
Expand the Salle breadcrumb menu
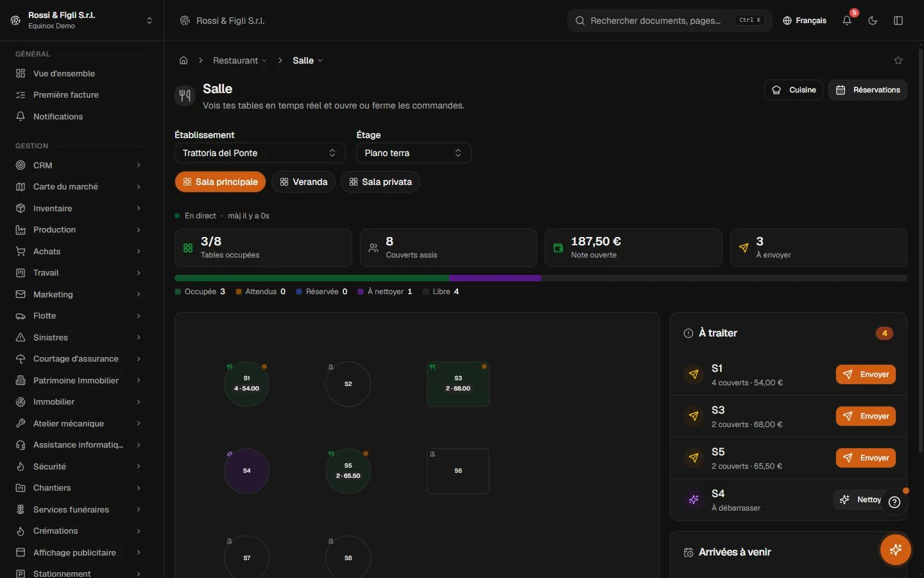tap(308, 60)
